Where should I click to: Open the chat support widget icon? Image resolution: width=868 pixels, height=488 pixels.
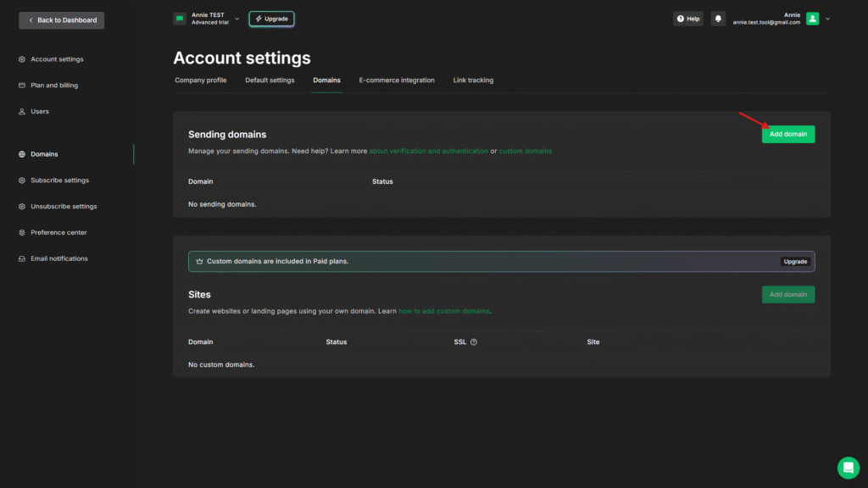[848, 468]
